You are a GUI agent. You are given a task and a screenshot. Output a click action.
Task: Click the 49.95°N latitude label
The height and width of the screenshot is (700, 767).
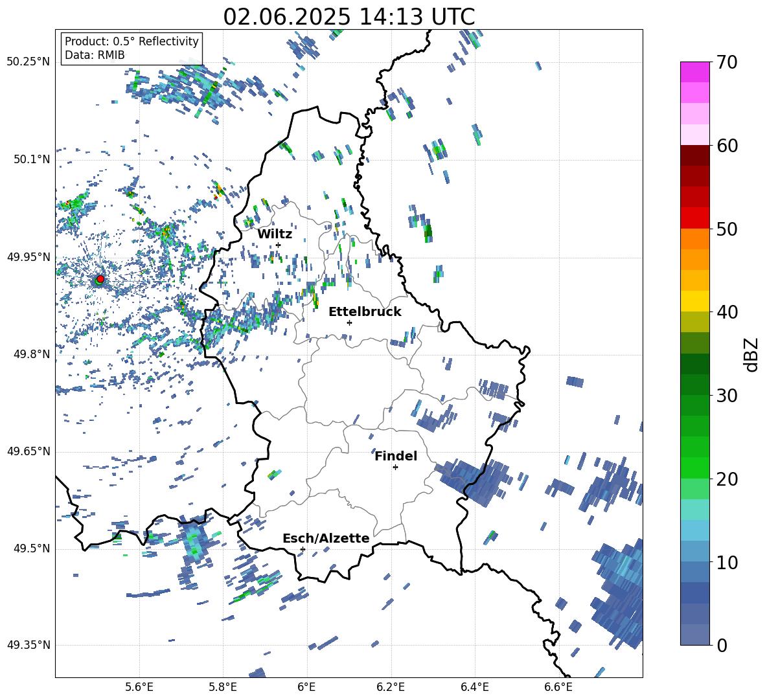click(29, 257)
